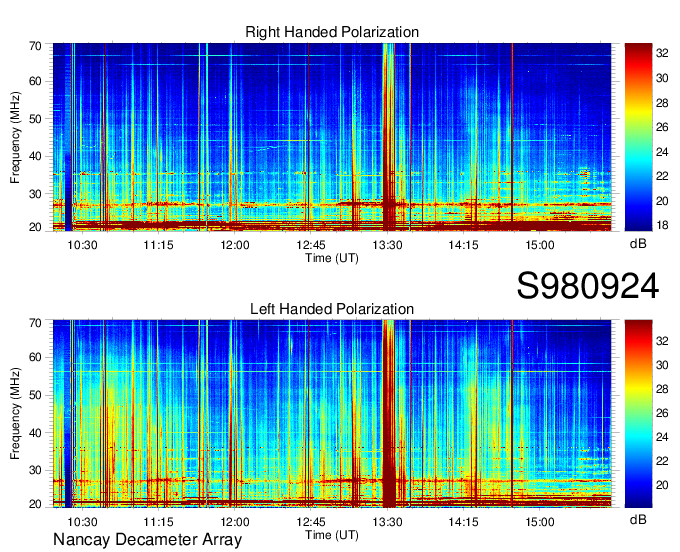680x552 pixels.
Task: Click the Left Handed spectrogram image
Action: [x=332, y=414]
